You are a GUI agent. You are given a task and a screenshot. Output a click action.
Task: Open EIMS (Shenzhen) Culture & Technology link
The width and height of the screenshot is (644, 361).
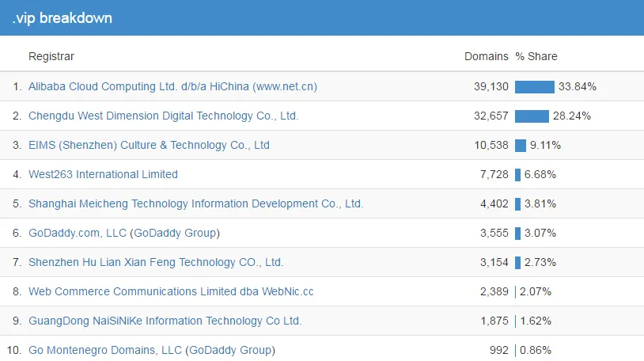149,145
